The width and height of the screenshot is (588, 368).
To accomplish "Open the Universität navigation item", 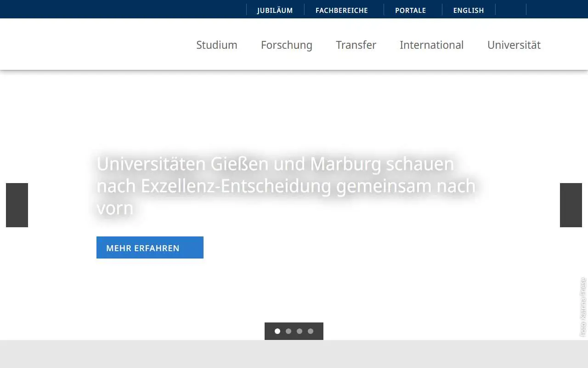I will coord(514,45).
